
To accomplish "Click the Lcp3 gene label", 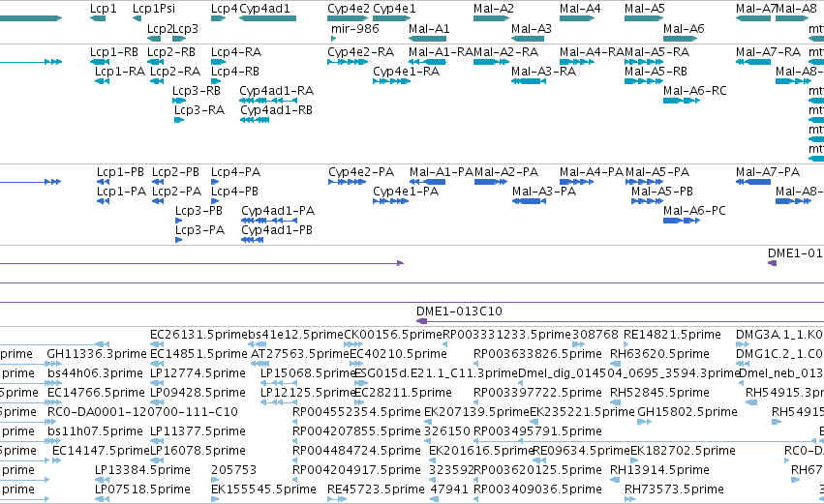I will coord(186,28).
